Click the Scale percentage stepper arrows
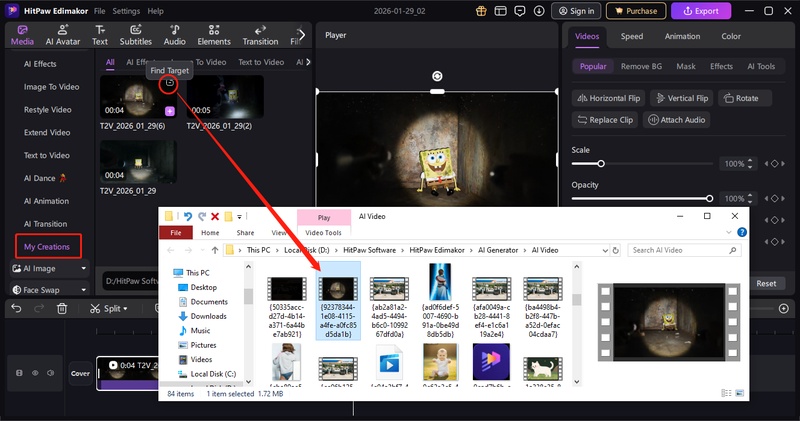 point(750,164)
